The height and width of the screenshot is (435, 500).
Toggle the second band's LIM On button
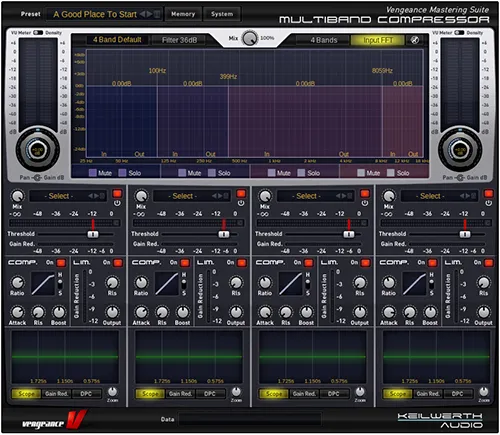point(242,263)
